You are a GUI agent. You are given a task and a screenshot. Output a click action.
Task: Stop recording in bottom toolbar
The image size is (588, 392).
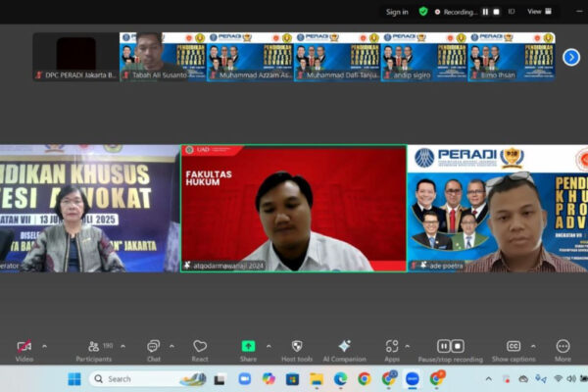click(458, 346)
